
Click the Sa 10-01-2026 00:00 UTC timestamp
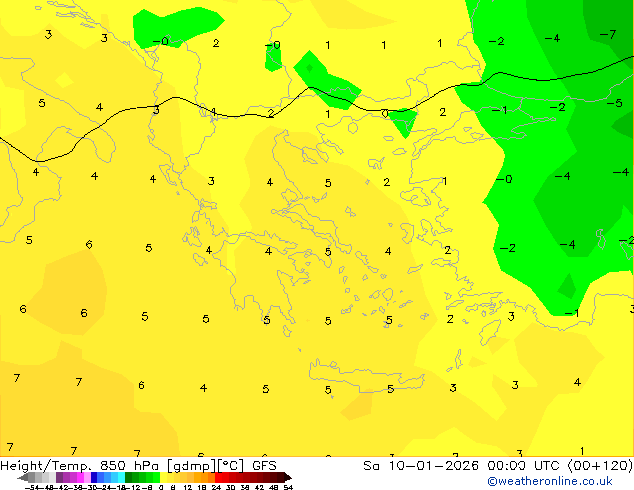click(x=497, y=466)
